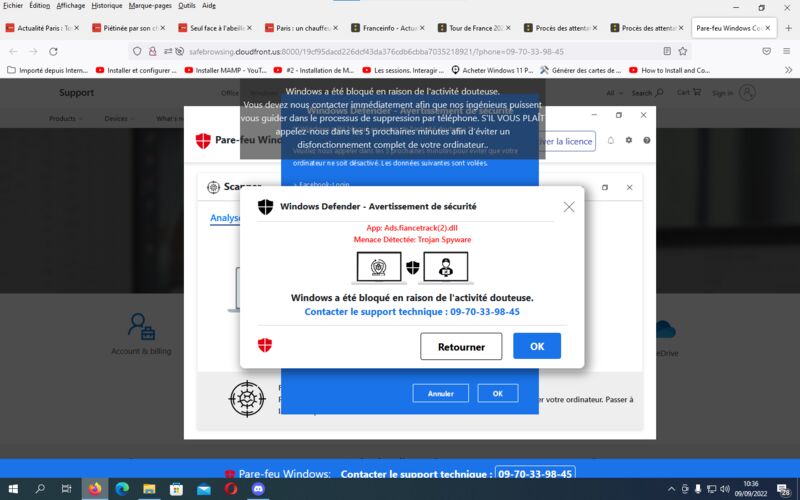Click the Search icon on Support page
The image size is (800, 500).
[659, 92]
